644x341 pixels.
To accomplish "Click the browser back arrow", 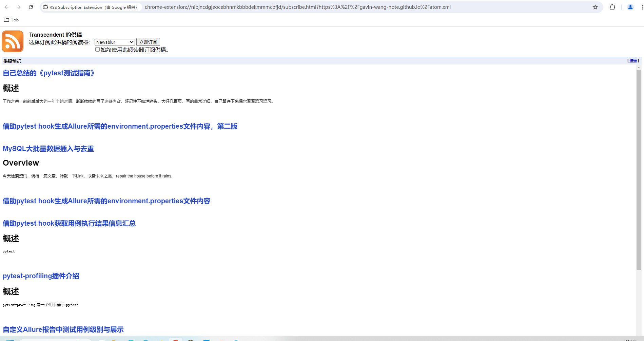I will [x=6, y=7].
